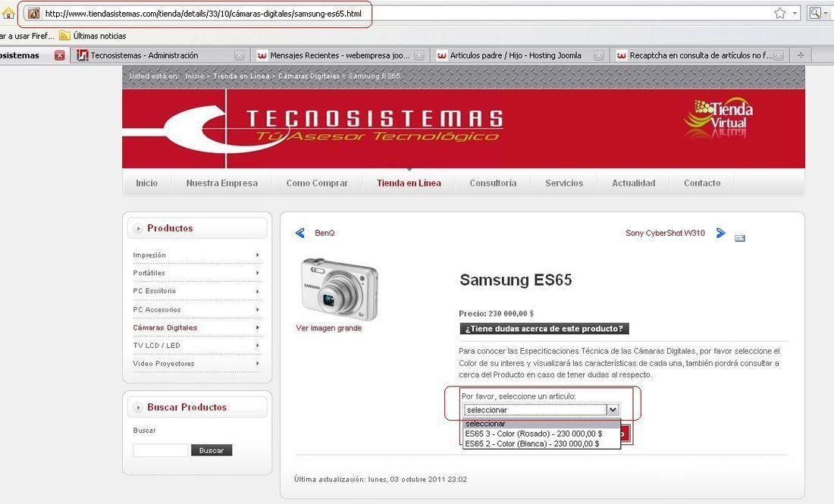
Task: Click the email icon beside Sony CyberShot W310
Action: click(x=740, y=238)
